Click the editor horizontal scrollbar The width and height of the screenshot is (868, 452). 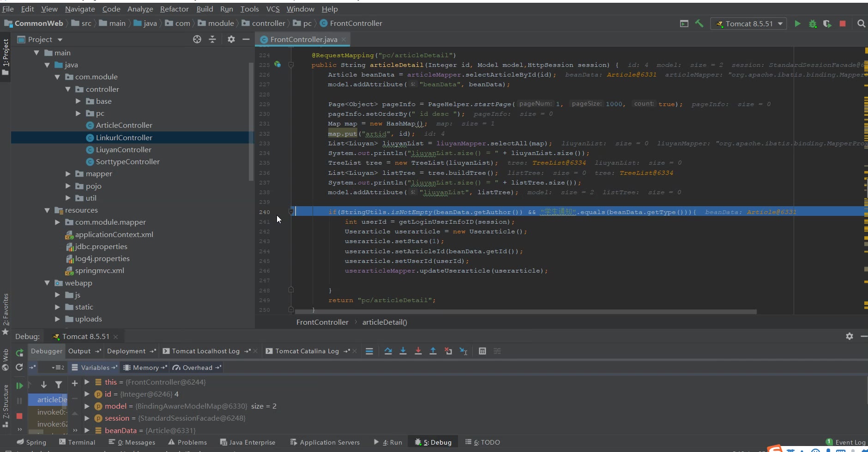pyautogui.click(x=525, y=312)
